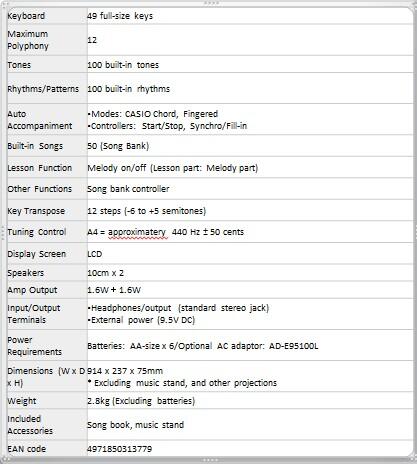Click the 'LCD' display screen value

(95, 254)
